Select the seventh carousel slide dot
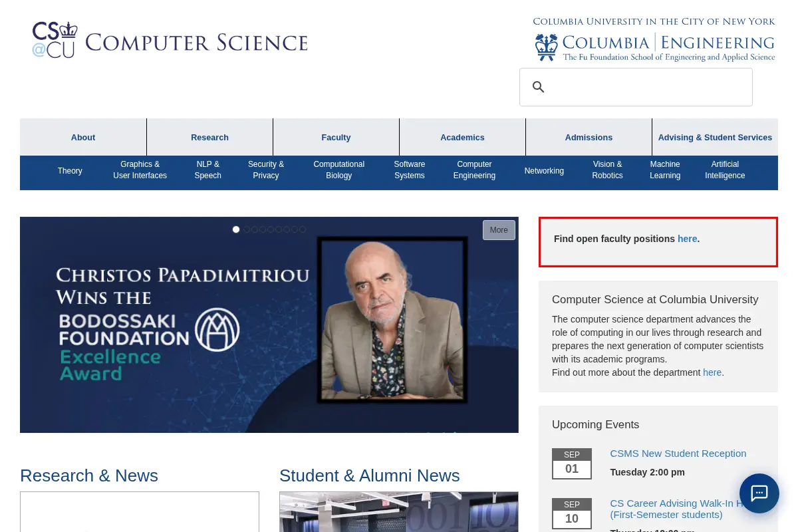Image resolution: width=798 pixels, height=532 pixels. [287, 229]
